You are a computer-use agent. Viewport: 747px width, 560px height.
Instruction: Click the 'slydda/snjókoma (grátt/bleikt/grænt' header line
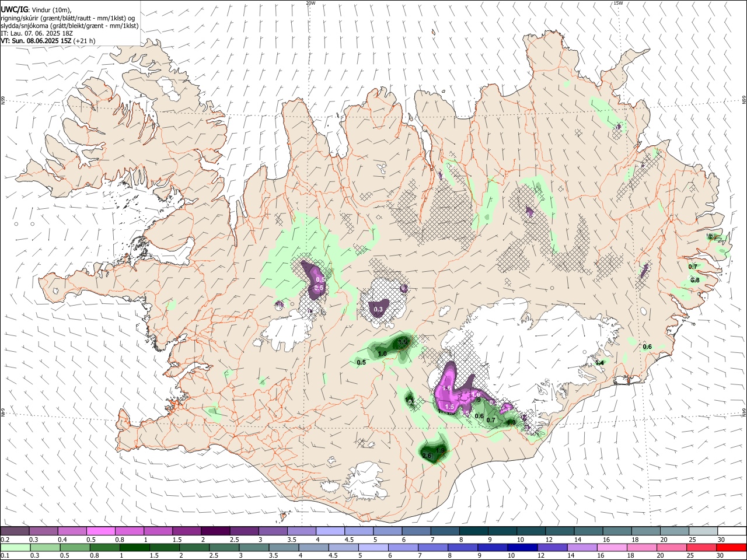(x=69, y=26)
